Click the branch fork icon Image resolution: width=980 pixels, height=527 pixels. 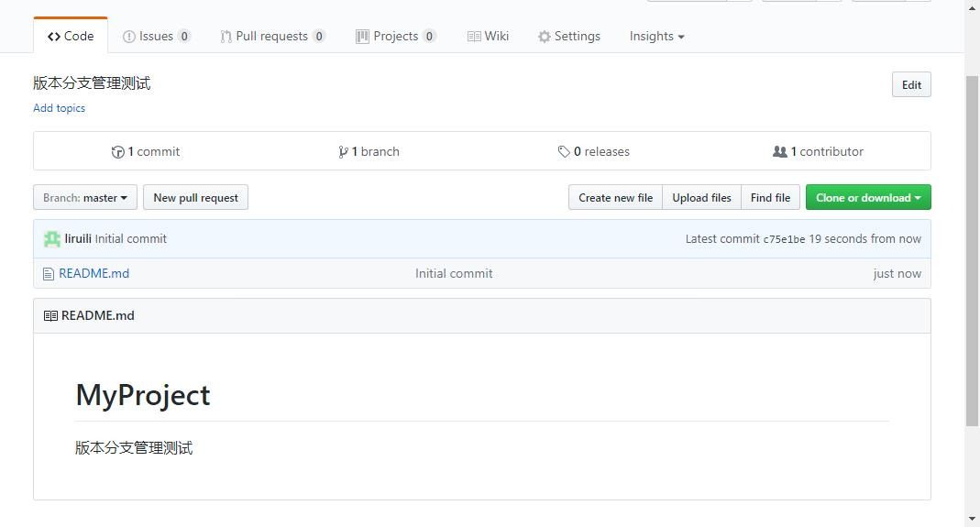coord(343,152)
